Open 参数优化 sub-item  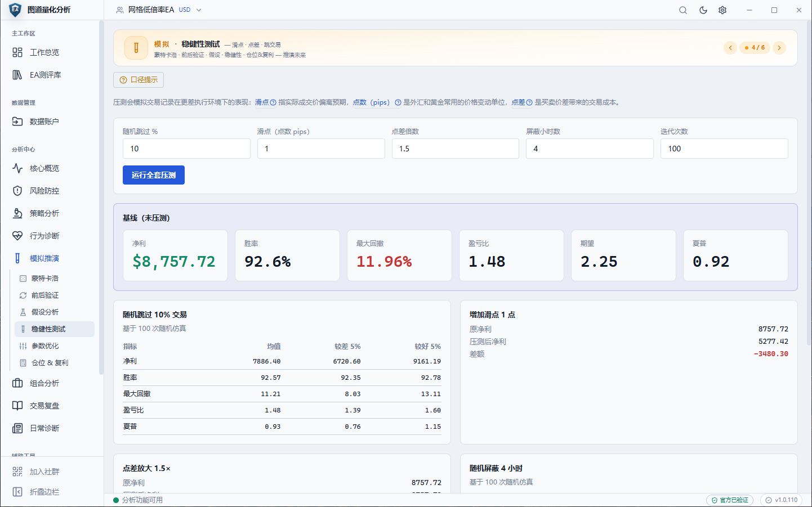click(x=54, y=346)
